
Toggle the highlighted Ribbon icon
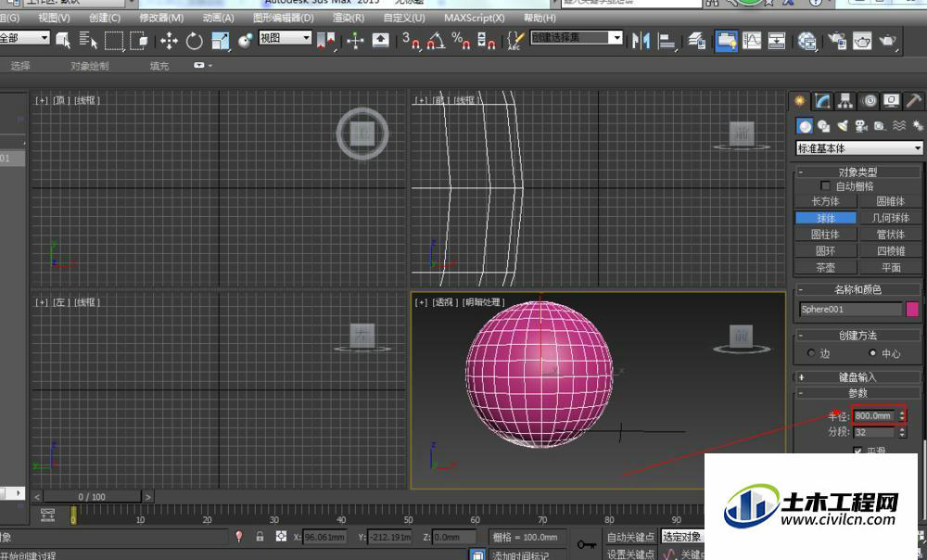(x=726, y=41)
